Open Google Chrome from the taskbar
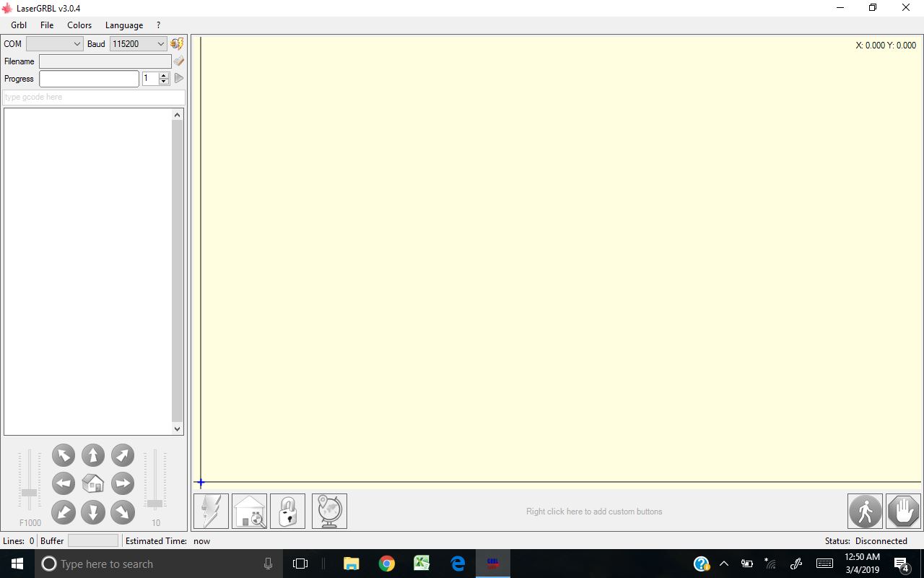The width and height of the screenshot is (924, 578). click(x=387, y=564)
